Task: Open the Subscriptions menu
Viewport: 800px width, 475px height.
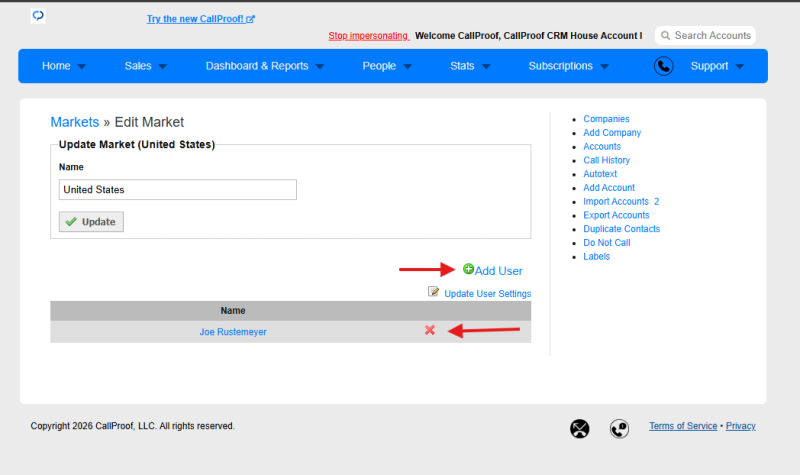Action: pyautogui.click(x=561, y=66)
